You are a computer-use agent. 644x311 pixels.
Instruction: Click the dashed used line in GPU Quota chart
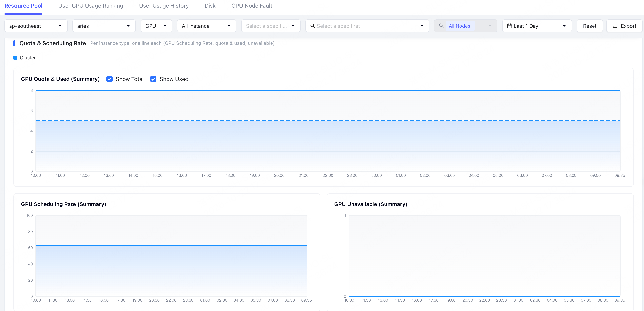click(x=328, y=121)
